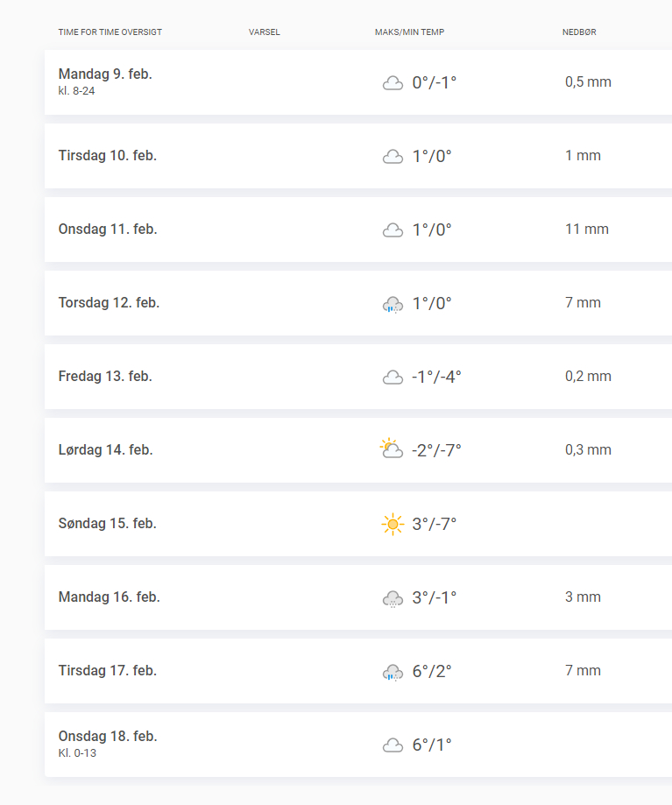672x805 pixels.
Task: Click the cloud icon for Onsdag 18. feb.
Action: [x=393, y=745]
